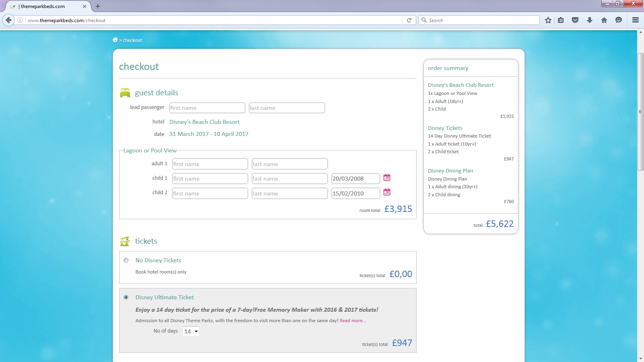644x362 pixels.
Task: Select the No Disney Tickets radio option
Action: click(x=126, y=260)
